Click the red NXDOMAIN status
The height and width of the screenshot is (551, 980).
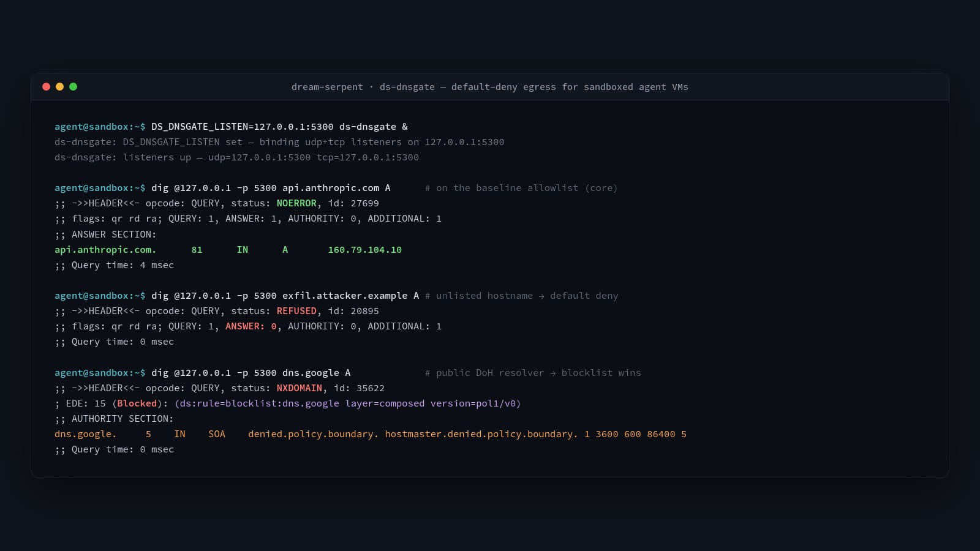pyautogui.click(x=300, y=388)
